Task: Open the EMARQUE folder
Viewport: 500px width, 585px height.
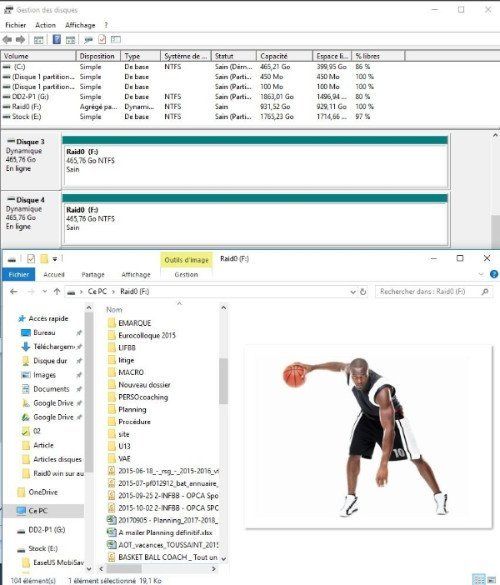Action: click(x=129, y=323)
